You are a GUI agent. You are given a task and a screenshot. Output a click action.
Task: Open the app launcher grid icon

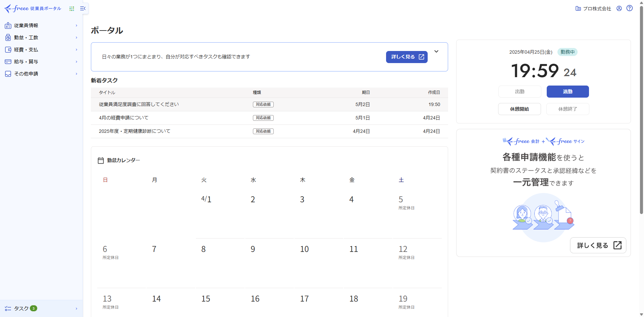click(x=72, y=9)
